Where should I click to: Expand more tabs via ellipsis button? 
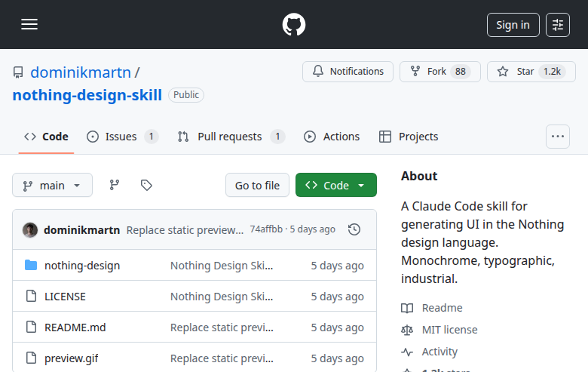pyautogui.click(x=558, y=137)
